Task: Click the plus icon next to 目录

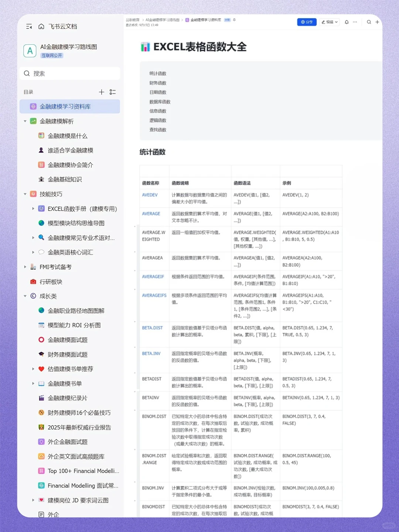Action: click(x=102, y=92)
